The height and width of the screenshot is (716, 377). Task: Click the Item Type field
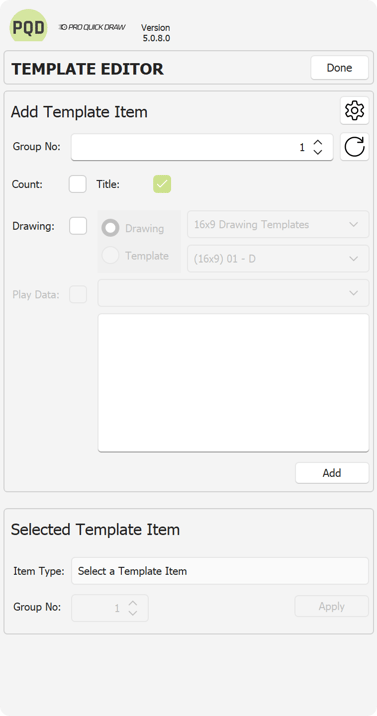click(x=220, y=571)
